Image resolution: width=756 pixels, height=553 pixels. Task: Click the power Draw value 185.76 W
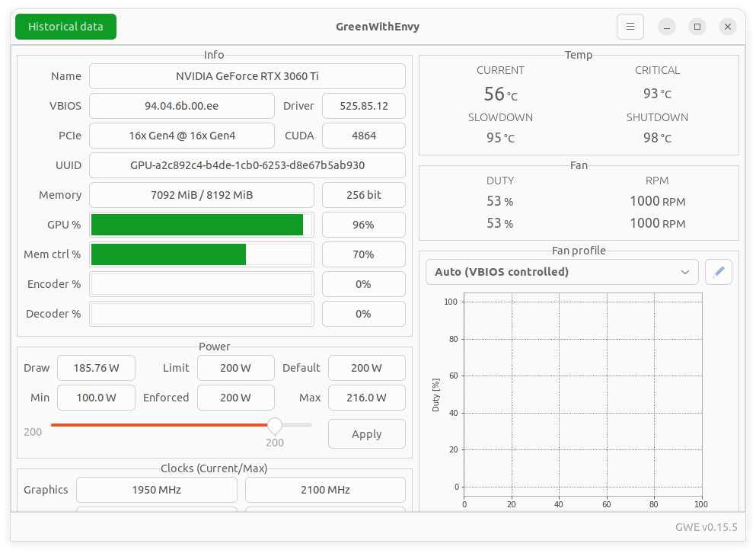(96, 368)
